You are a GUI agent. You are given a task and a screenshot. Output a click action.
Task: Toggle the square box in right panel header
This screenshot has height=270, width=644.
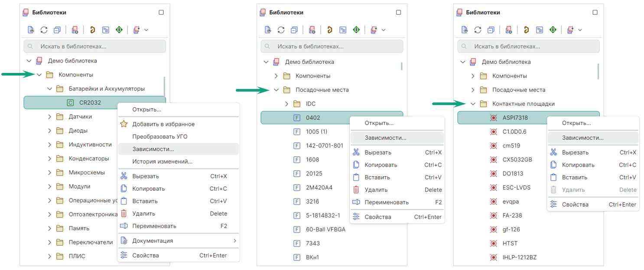[595, 13]
